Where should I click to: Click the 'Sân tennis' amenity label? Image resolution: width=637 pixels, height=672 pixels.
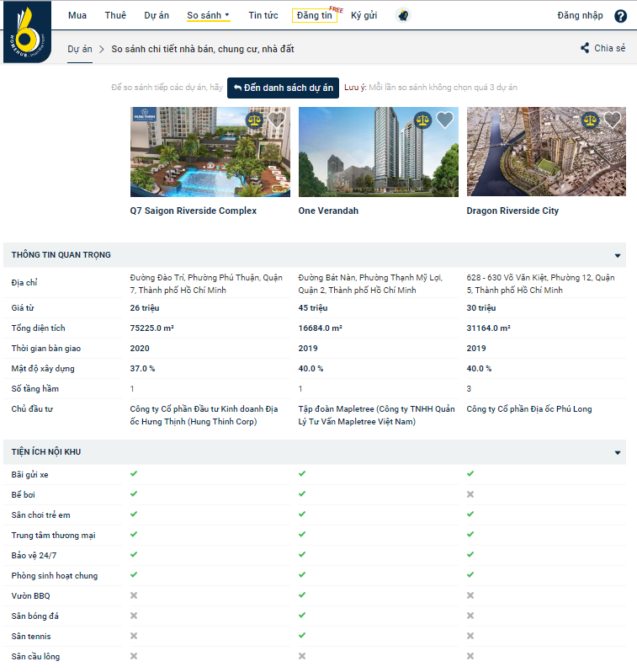click(x=31, y=637)
